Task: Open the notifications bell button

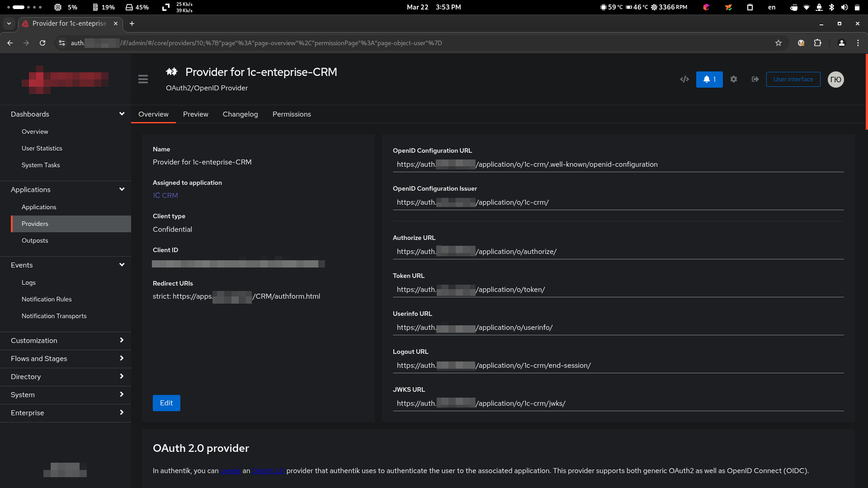Action: click(709, 80)
